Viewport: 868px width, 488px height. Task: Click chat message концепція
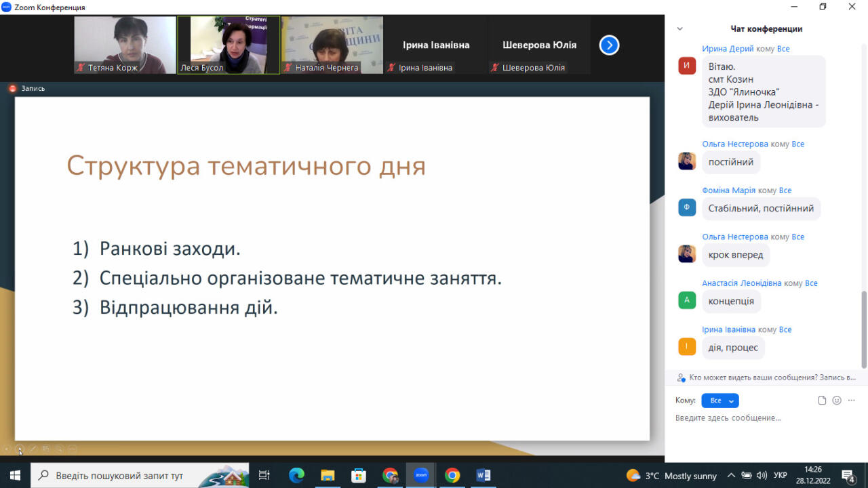tap(731, 301)
